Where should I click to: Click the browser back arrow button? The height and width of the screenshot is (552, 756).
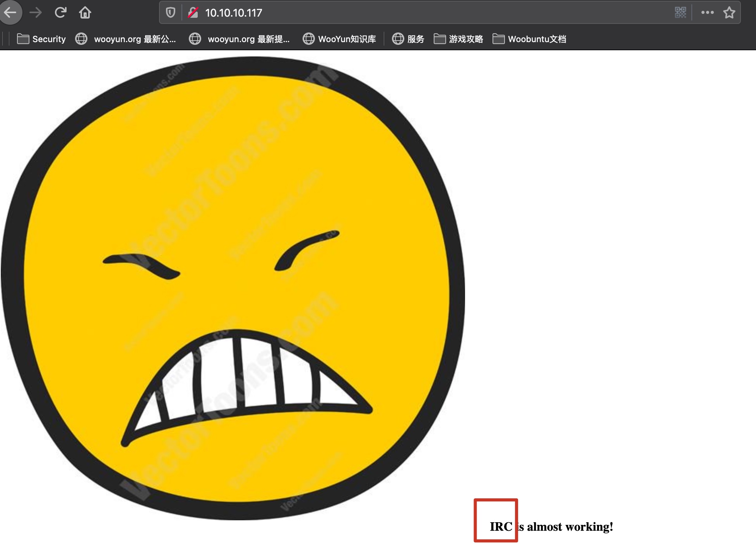click(10, 13)
